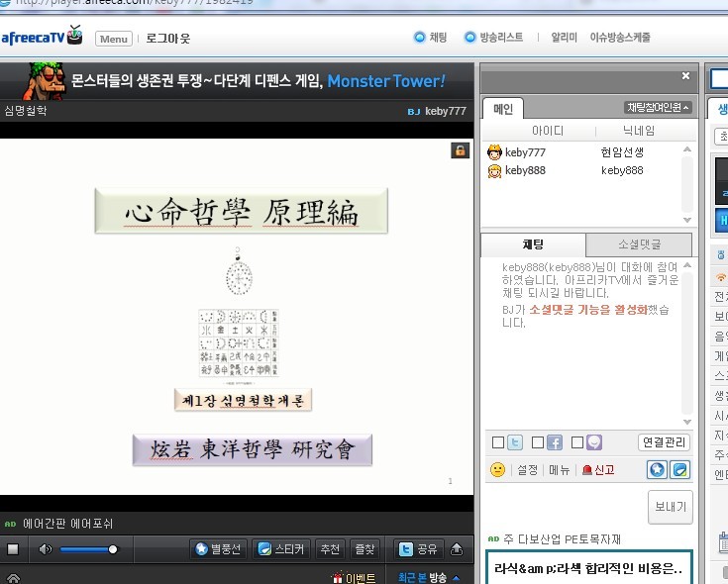Click the 연결관리 button
Image resolution: width=728 pixels, height=584 pixels.
click(x=664, y=442)
